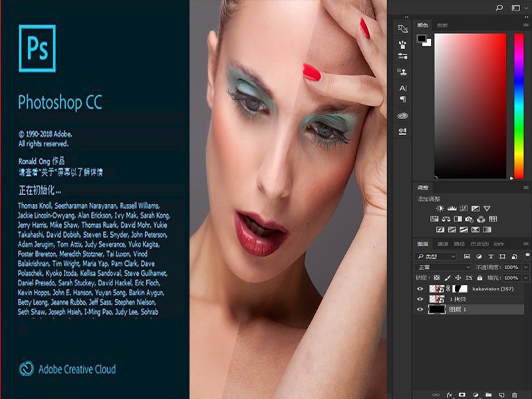
Task: Switch to the 路径 paths tab
Action: pos(459,243)
